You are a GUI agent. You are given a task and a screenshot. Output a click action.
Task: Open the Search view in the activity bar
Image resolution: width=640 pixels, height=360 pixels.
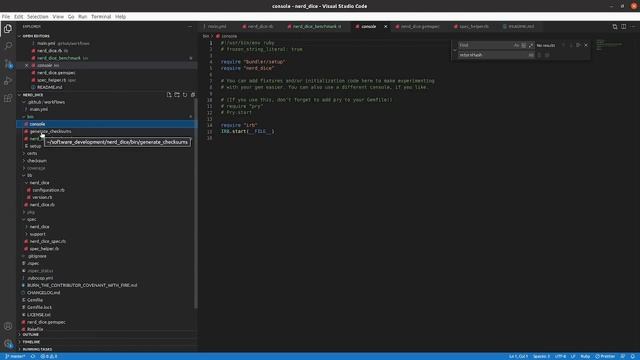point(8,46)
